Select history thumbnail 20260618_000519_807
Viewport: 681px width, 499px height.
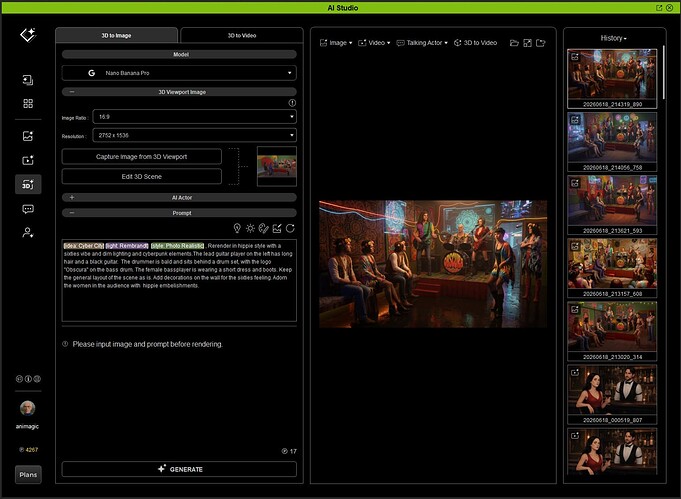612,395
